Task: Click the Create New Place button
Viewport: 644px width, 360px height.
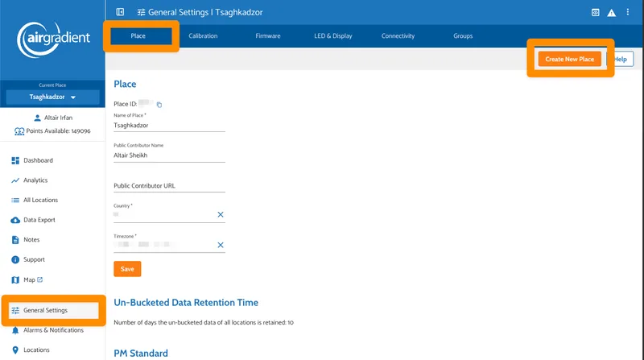Action: coord(570,59)
